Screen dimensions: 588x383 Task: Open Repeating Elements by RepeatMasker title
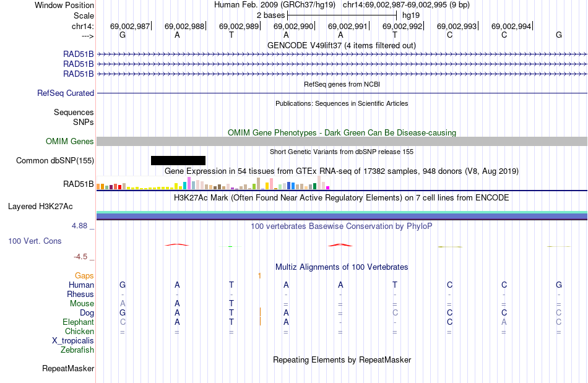(x=342, y=359)
